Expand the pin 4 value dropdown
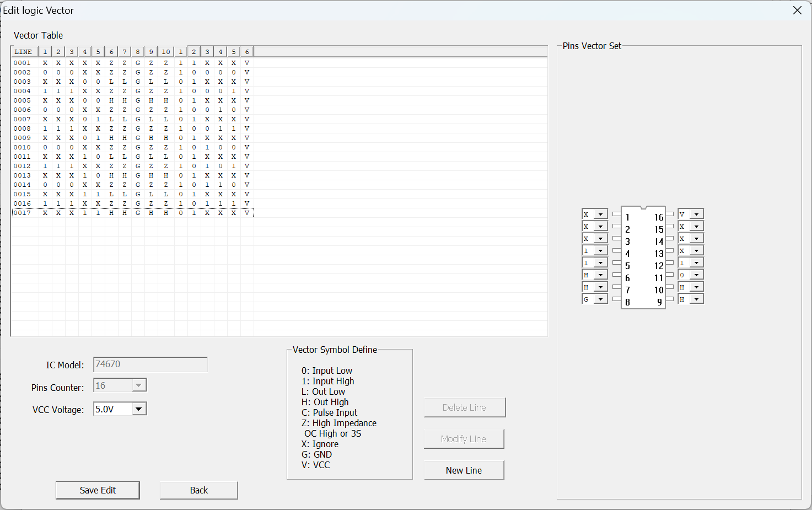This screenshot has height=510, width=812. click(600, 251)
